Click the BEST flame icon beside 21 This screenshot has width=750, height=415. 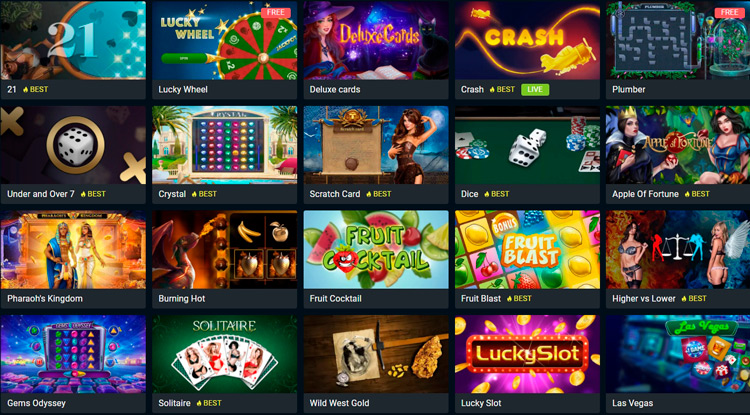coord(26,89)
